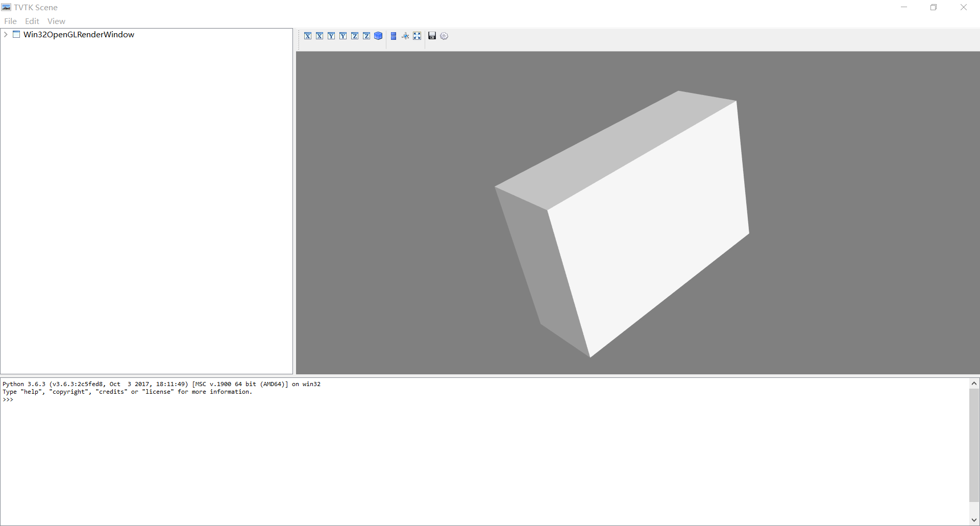This screenshot has width=980, height=526.
Task: Toggle parallel projection mode
Action: coord(393,36)
